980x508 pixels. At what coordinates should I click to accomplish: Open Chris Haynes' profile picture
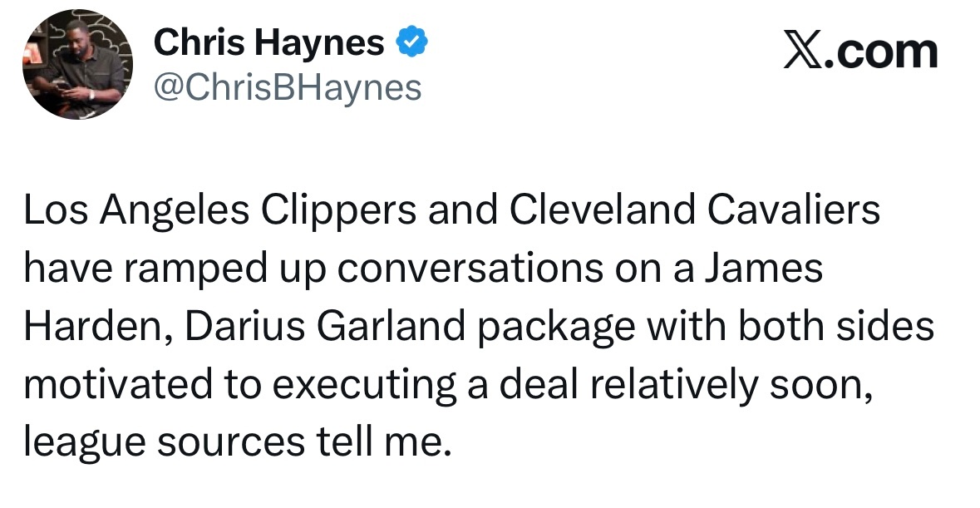click(77, 65)
